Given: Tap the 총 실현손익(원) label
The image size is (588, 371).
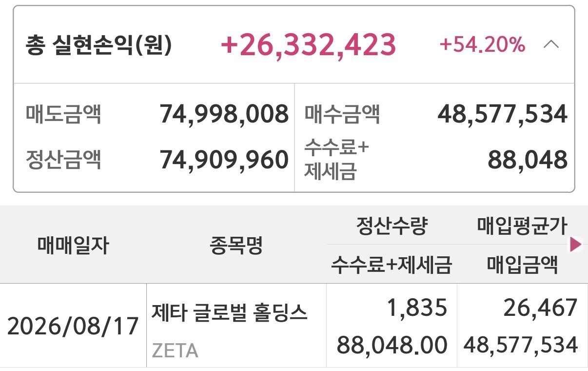Looking at the screenshot, I should [x=98, y=45].
